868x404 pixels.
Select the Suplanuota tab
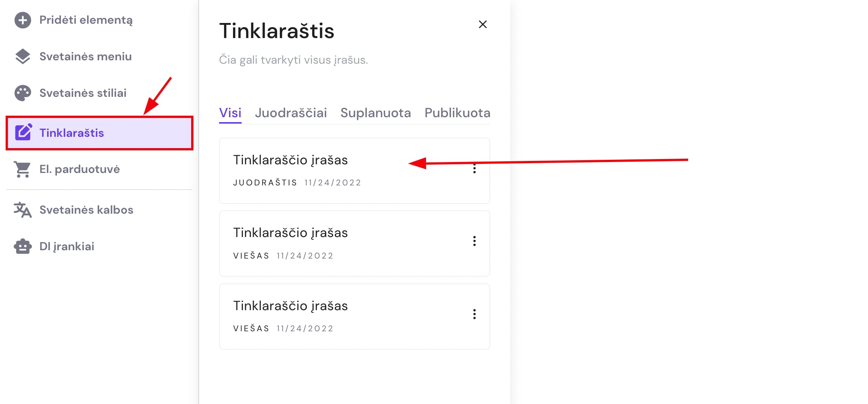pos(376,113)
